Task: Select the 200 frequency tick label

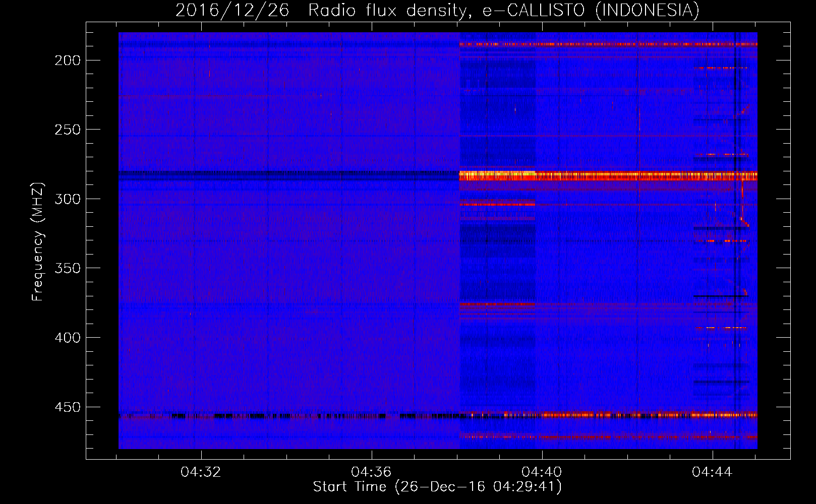Action: click(x=67, y=60)
